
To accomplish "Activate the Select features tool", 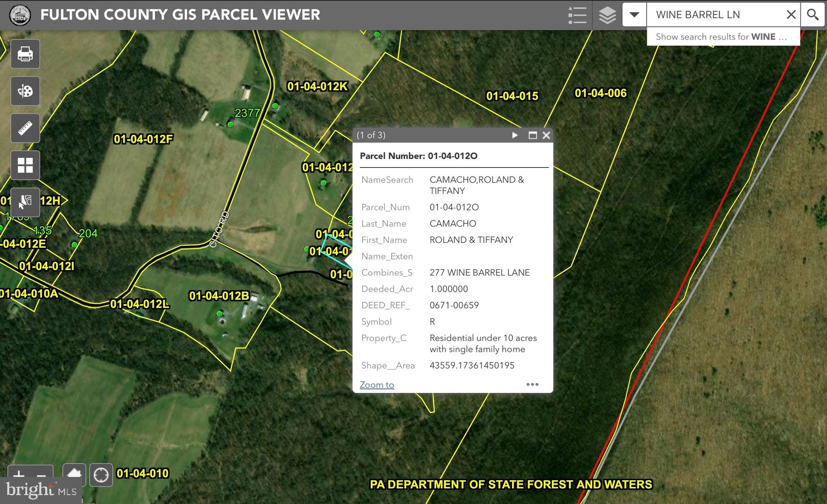I will click(25, 202).
